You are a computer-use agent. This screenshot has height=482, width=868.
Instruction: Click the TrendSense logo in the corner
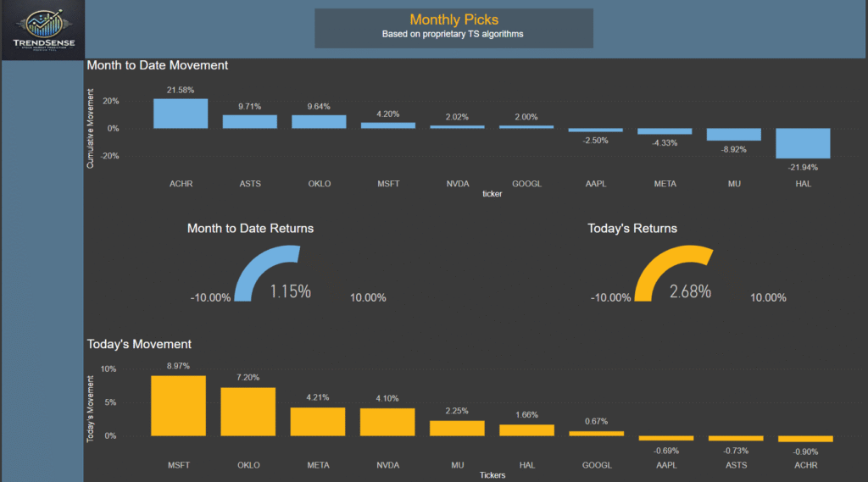pyautogui.click(x=43, y=30)
